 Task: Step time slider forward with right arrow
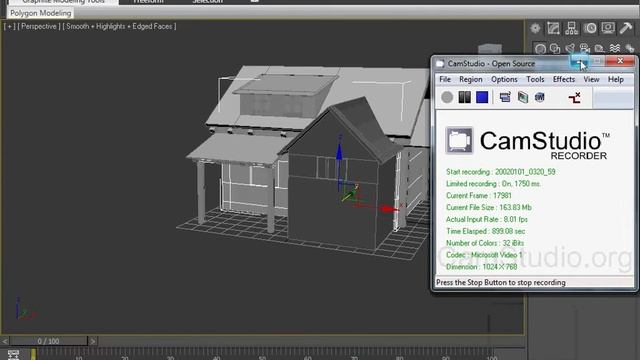tap(93, 341)
